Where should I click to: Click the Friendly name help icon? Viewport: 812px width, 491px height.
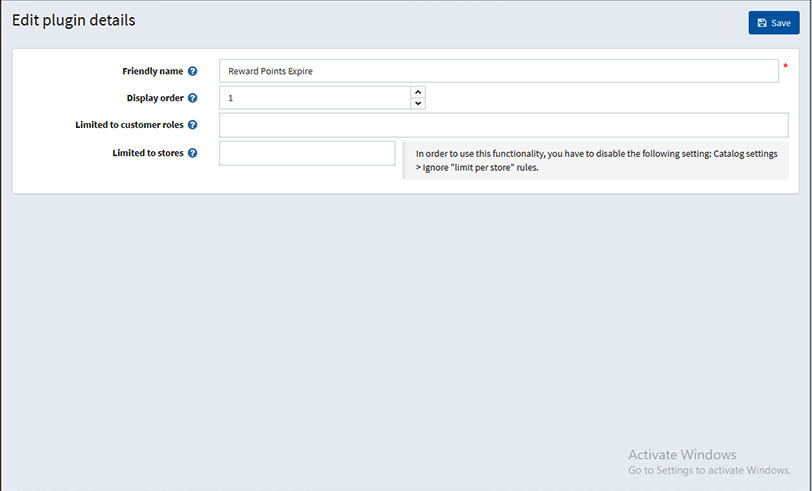point(193,71)
